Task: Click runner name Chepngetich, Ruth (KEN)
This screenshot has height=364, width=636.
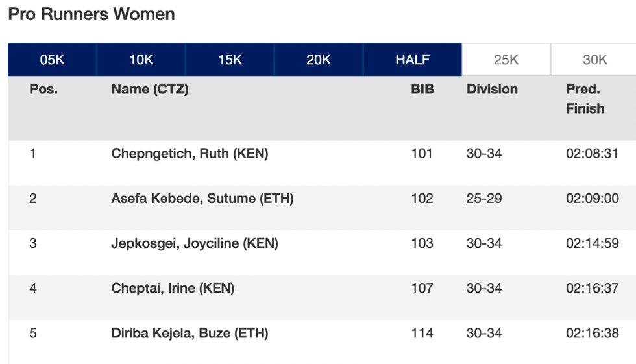Action: point(190,154)
